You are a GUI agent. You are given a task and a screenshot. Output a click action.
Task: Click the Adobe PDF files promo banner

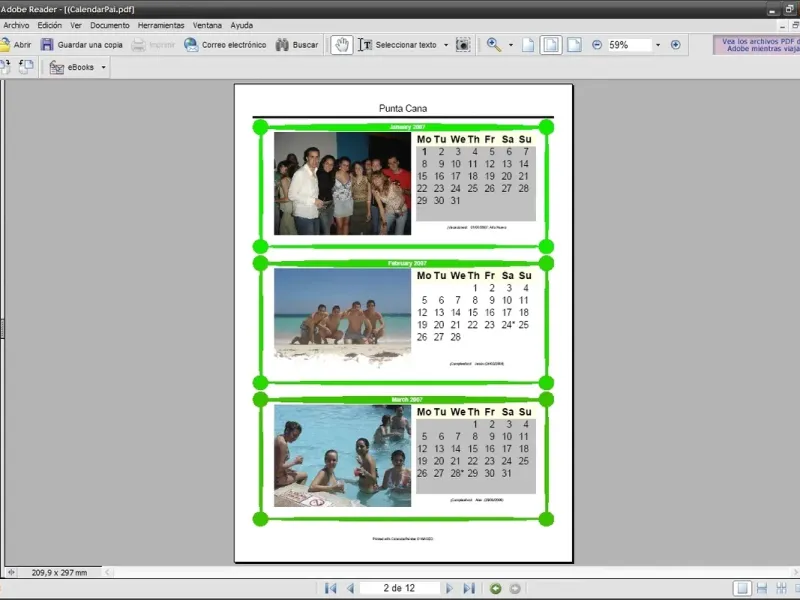click(757, 45)
